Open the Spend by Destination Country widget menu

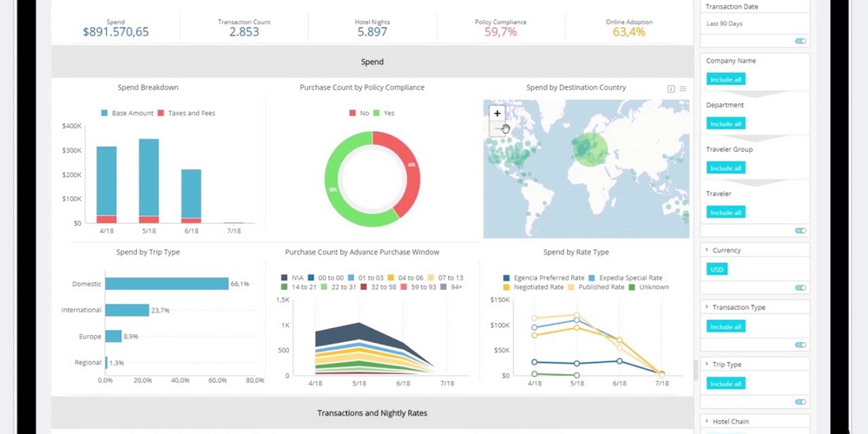683,89
